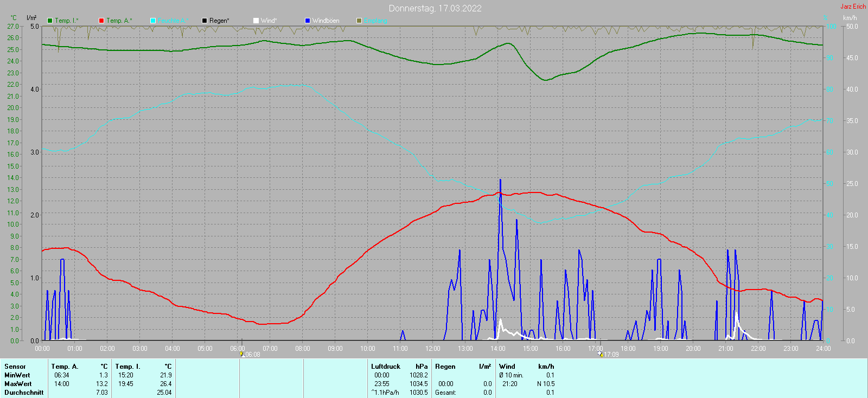Image resolution: width=868 pixels, height=398 pixels.
Task: Click the white Wind legend swatch
Action: click(256, 21)
